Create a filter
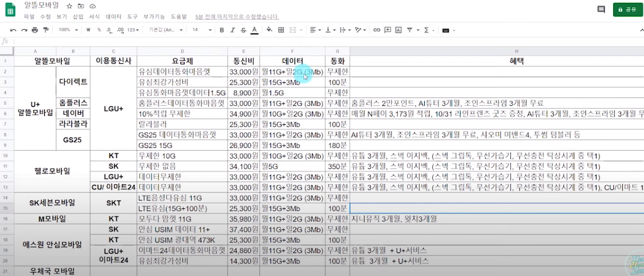 pos(409,30)
